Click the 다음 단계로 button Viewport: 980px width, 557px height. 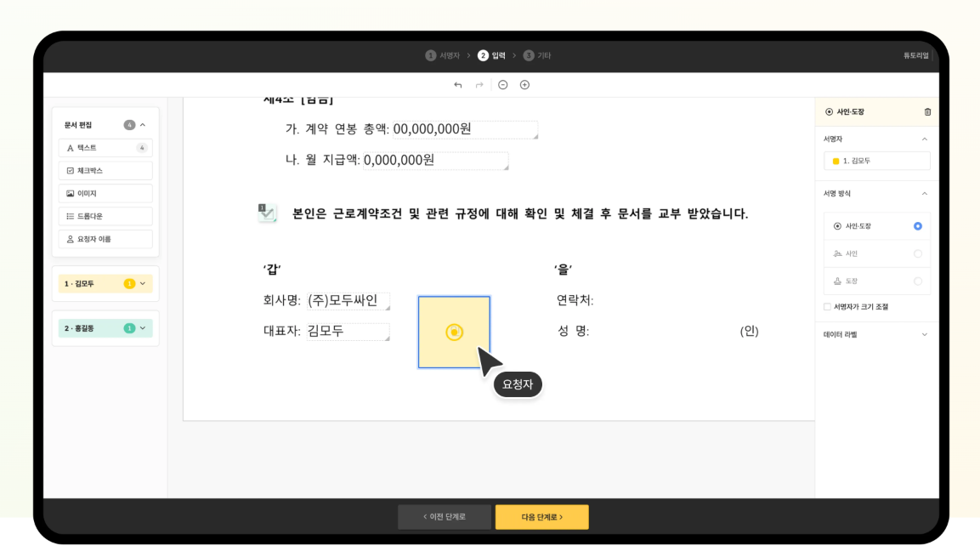pyautogui.click(x=541, y=517)
